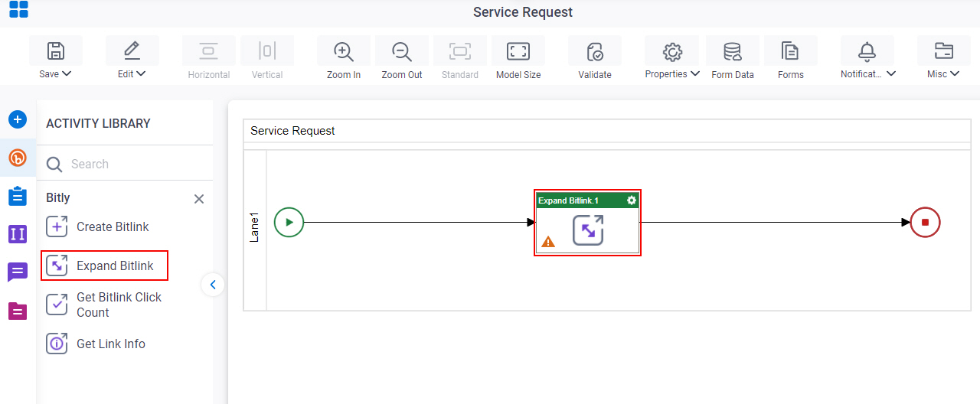
Task: Open Expand Bitlink.1 settings gear
Action: click(632, 200)
